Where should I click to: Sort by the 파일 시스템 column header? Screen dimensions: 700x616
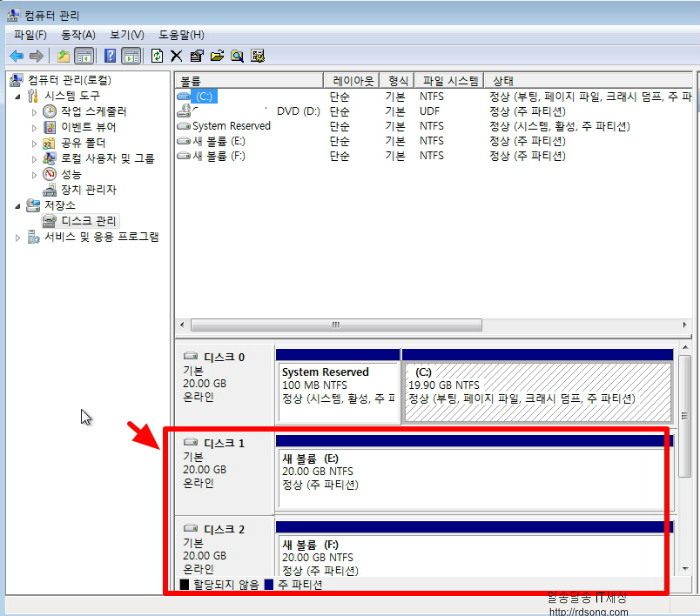pos(450,80)
